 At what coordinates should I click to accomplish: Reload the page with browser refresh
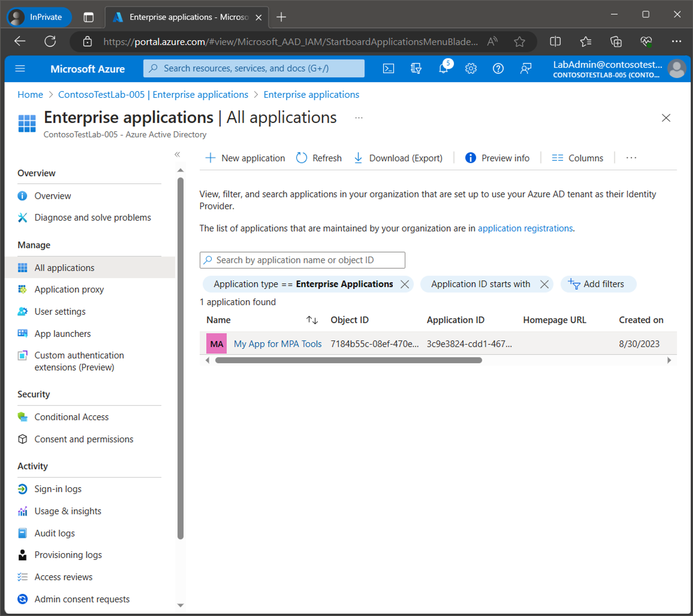coord(50,42)
